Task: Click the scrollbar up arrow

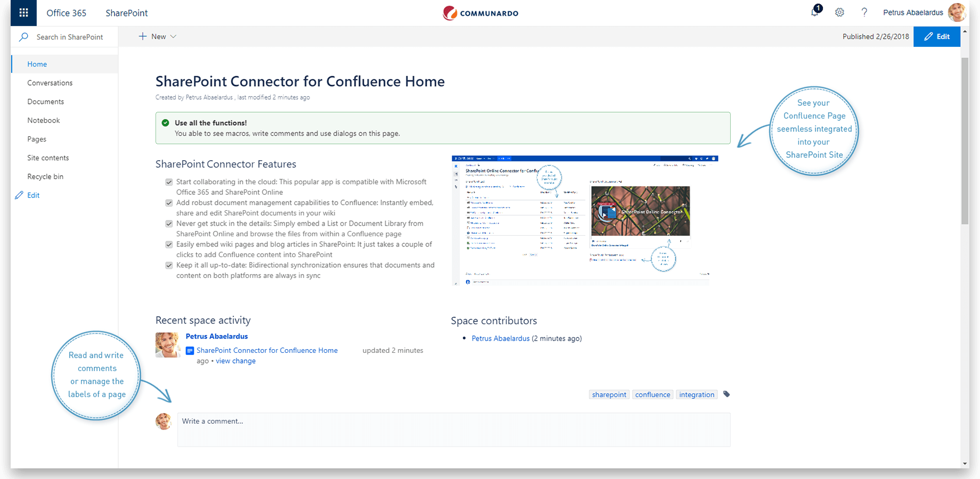Action: click(965, 32)
